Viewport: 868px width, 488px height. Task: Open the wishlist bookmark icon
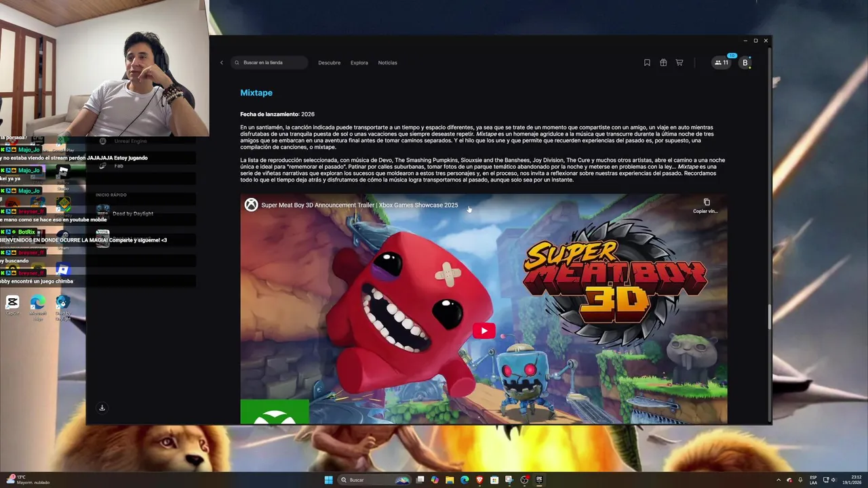(x=647, y=62)
